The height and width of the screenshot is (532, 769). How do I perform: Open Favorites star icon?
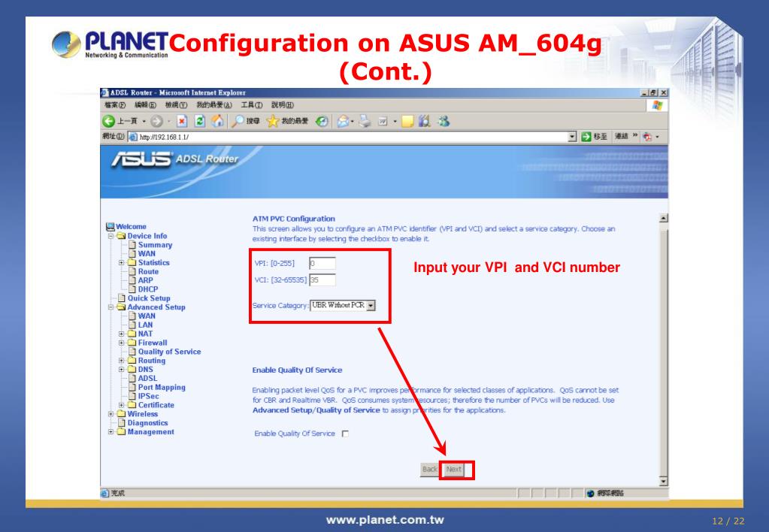point(273,121)
